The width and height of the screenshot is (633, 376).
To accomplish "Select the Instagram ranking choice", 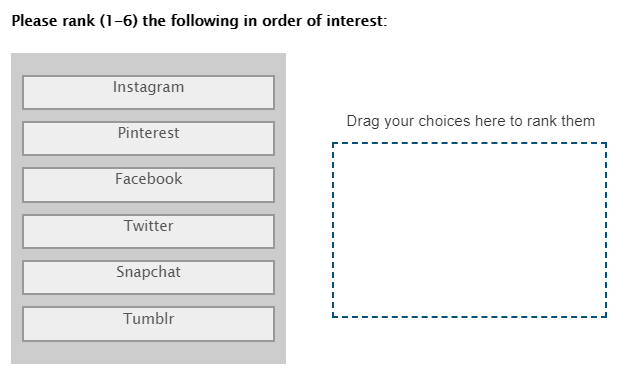I will click(x=148, y=92).
